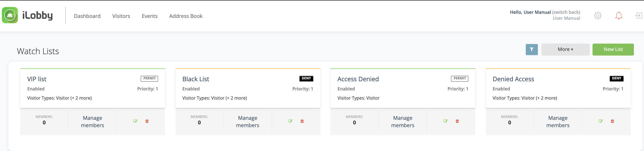Edit the Denied Access watch list
Viewport: 644px width, 151px height.
(601, 121)
